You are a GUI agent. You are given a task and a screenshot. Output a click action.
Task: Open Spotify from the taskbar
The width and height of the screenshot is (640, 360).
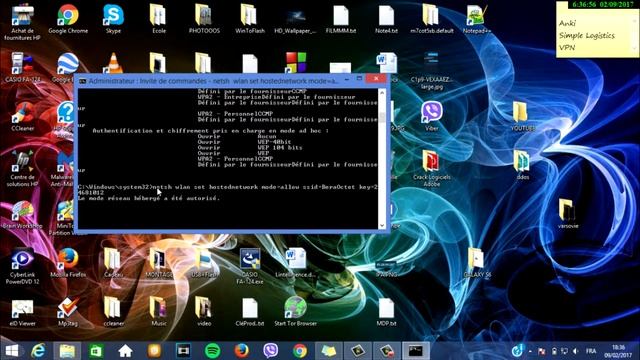pos(212,351)
